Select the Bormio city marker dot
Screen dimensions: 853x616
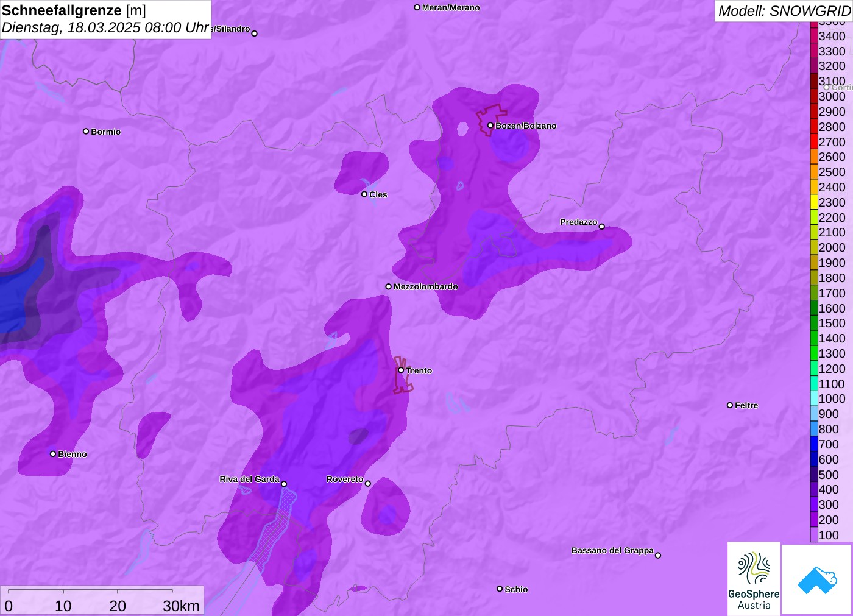pos(86,131)
